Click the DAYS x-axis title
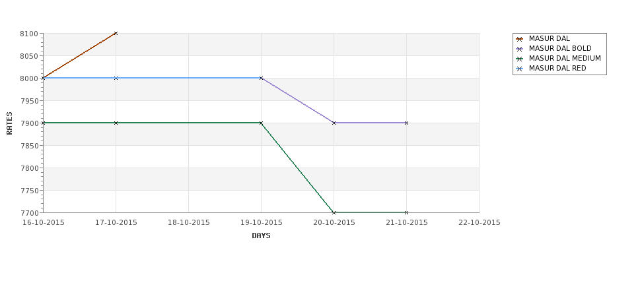The image size is (644, 283). tap(261, 236)
